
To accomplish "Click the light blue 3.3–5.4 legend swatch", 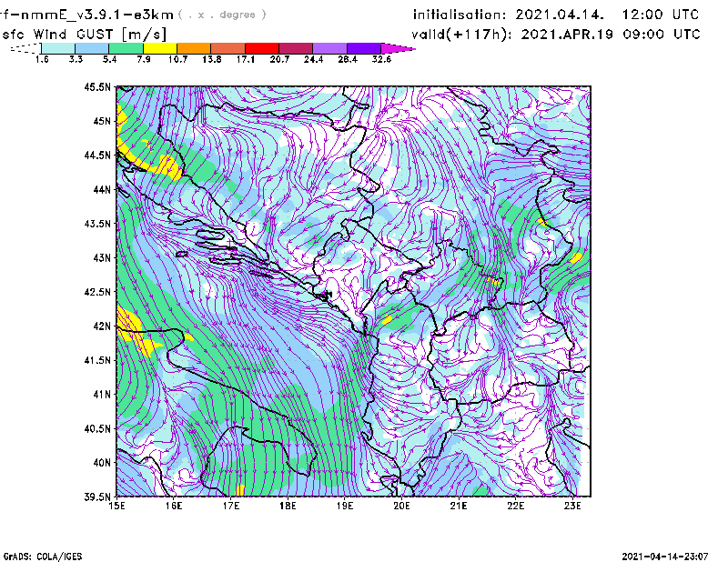I will 92,48.
